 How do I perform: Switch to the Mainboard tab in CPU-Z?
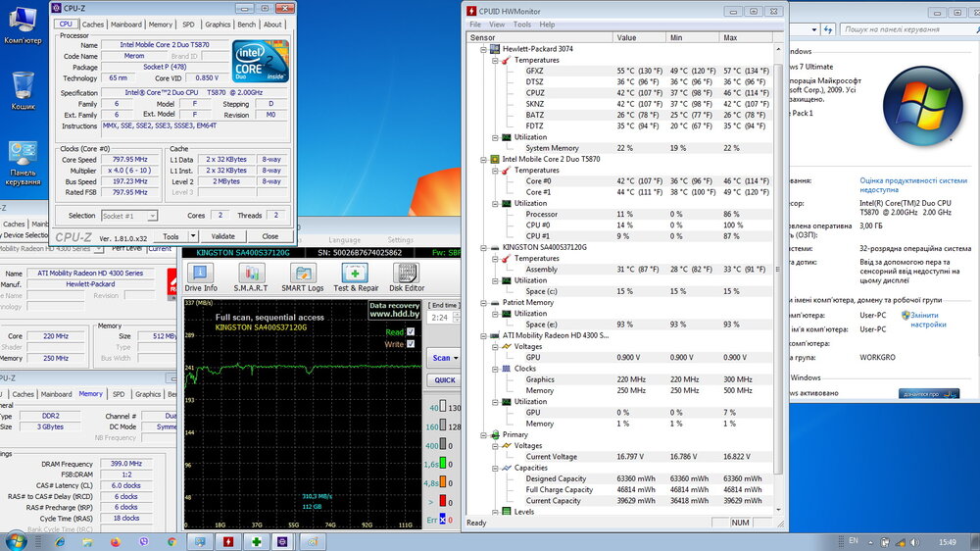(125, 25)
